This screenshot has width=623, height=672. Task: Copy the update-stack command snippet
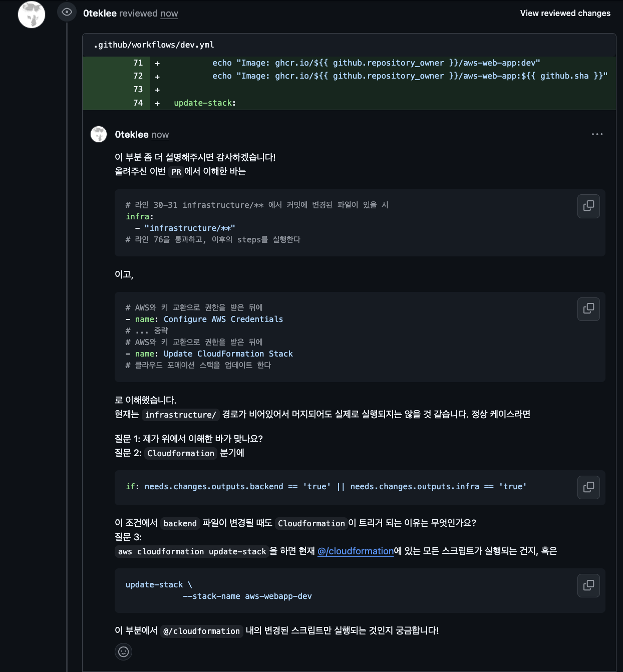pyautogui.click(x=588, y=585)
